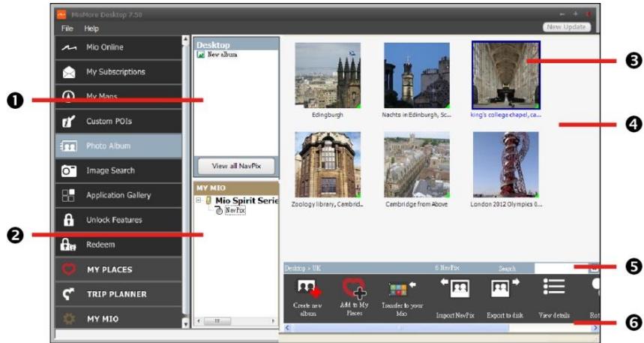Click toolbar scroll right arrow
Screen dimensions: 644x343
[x=595, y=328]
